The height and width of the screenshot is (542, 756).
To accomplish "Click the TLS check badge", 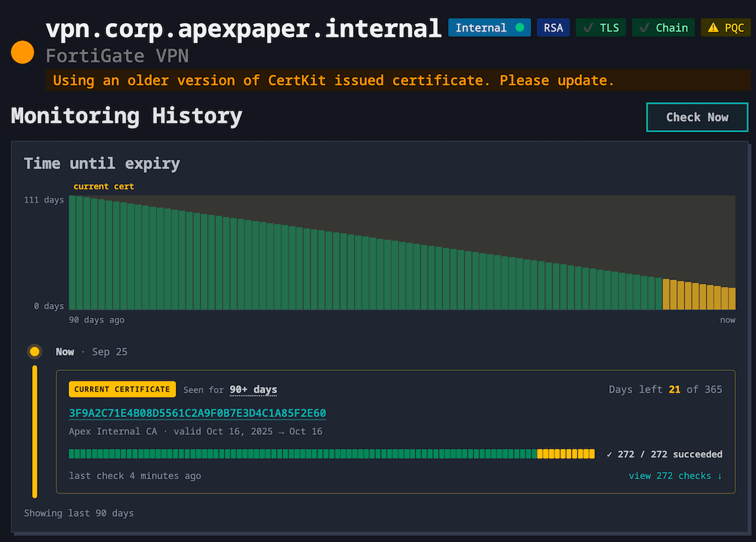I will click(601, 28).
